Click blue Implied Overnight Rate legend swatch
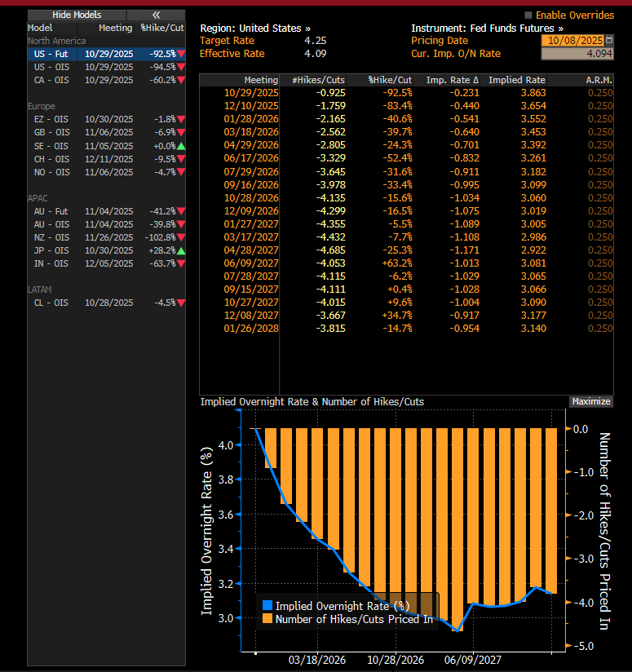Viewport: 632px width, 672px height. (267, 605)
